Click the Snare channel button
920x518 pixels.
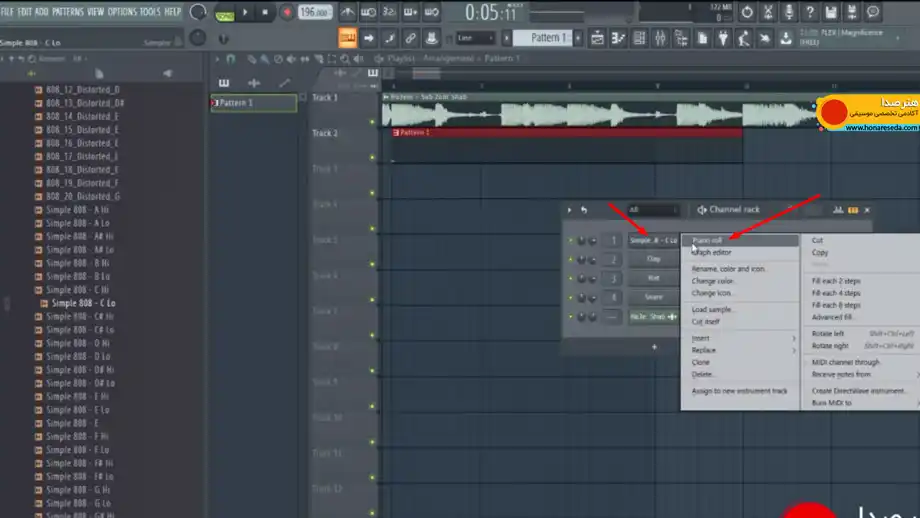click(653, 297)
